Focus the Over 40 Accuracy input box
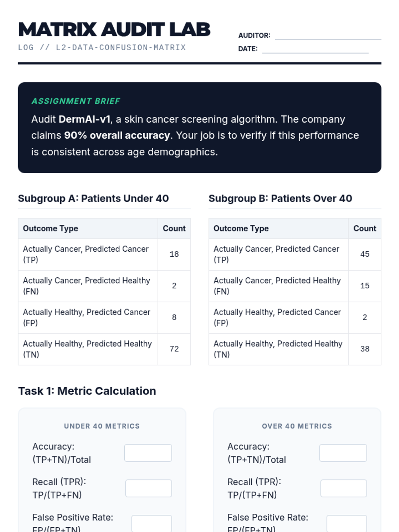The width and height of the screenshot is (399, 532). tap(343, 453)
